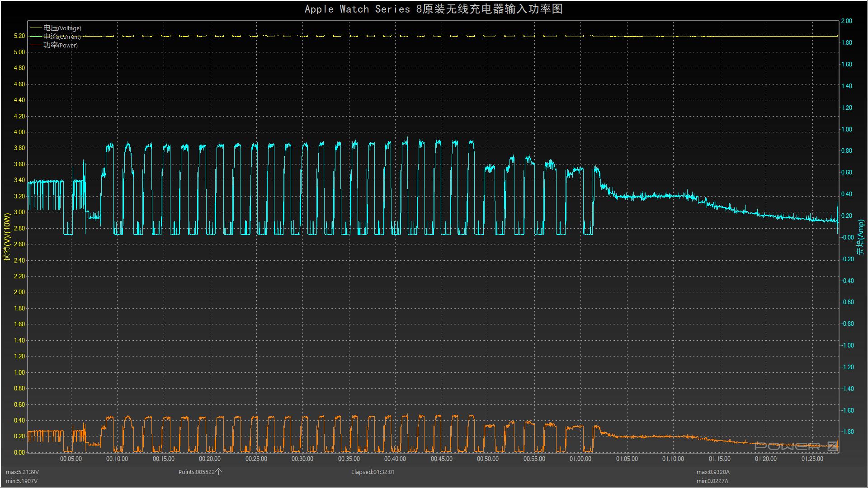Click the min:0.0227A current readout
868x488 pixels.
712,481
